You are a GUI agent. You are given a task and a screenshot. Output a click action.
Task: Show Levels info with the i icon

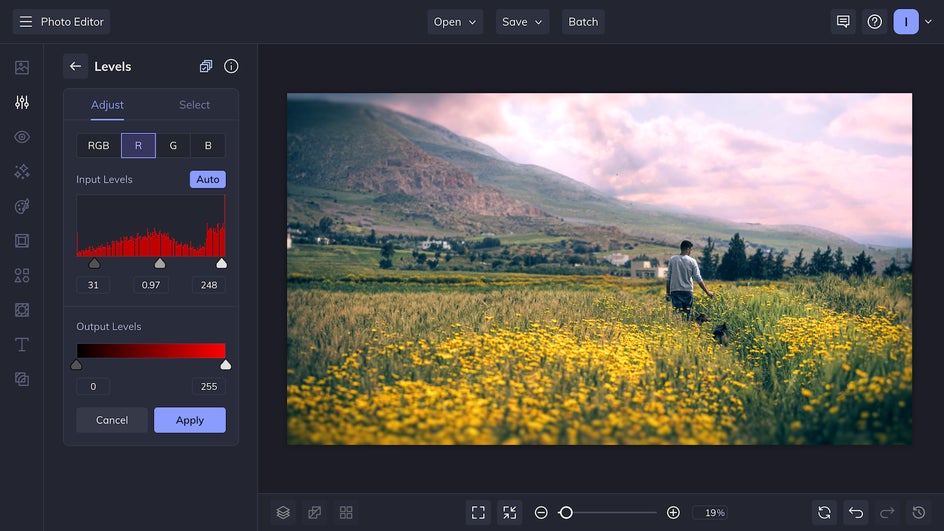(231, 66)
